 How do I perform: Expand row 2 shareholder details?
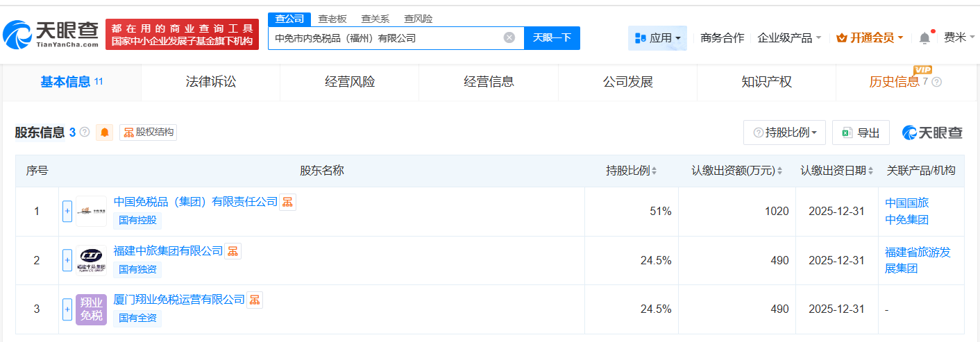67,260
